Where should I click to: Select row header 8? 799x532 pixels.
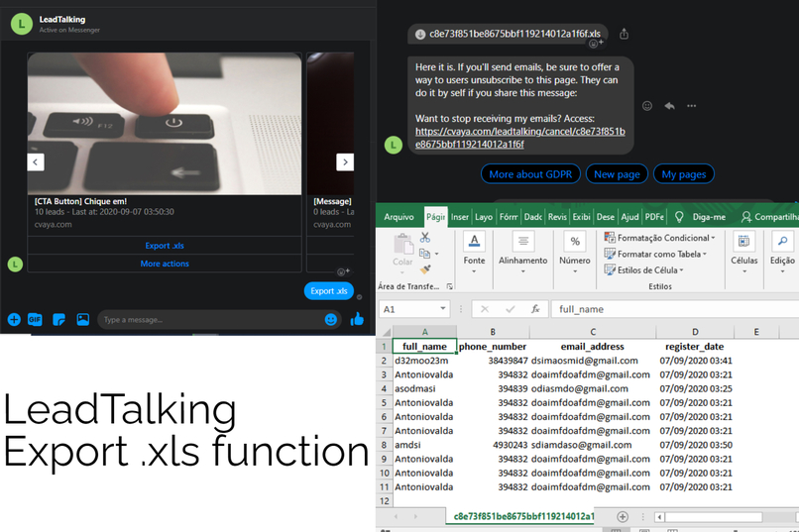point(385,445)
